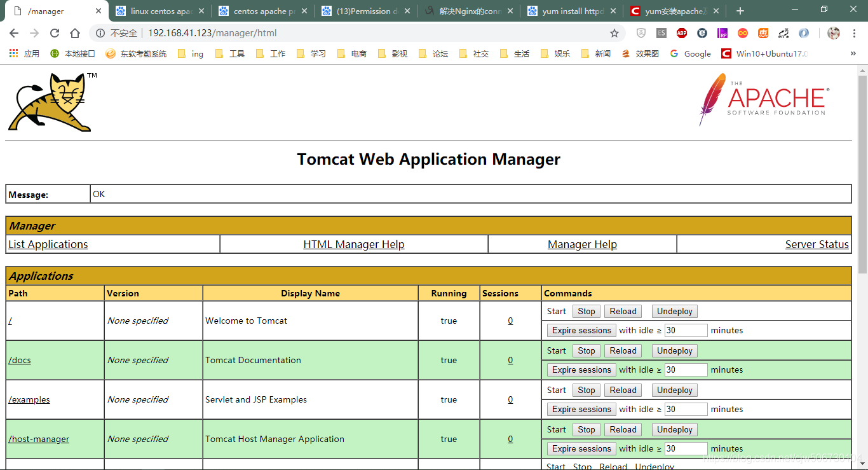Expand the 学习 bookmark folder
Viewport: 868px width, 470px height.
(x=311, y=54)
